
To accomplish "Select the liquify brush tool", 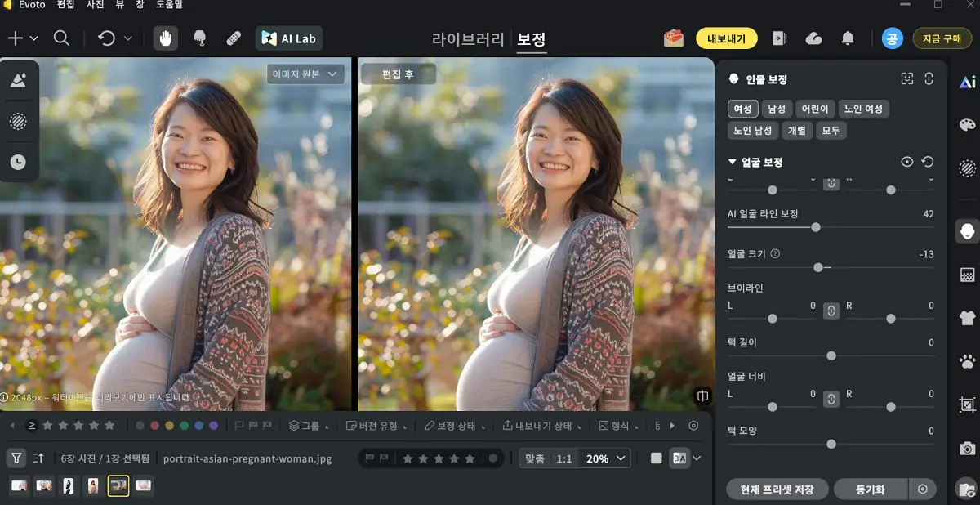I will (x=199, y=38).
